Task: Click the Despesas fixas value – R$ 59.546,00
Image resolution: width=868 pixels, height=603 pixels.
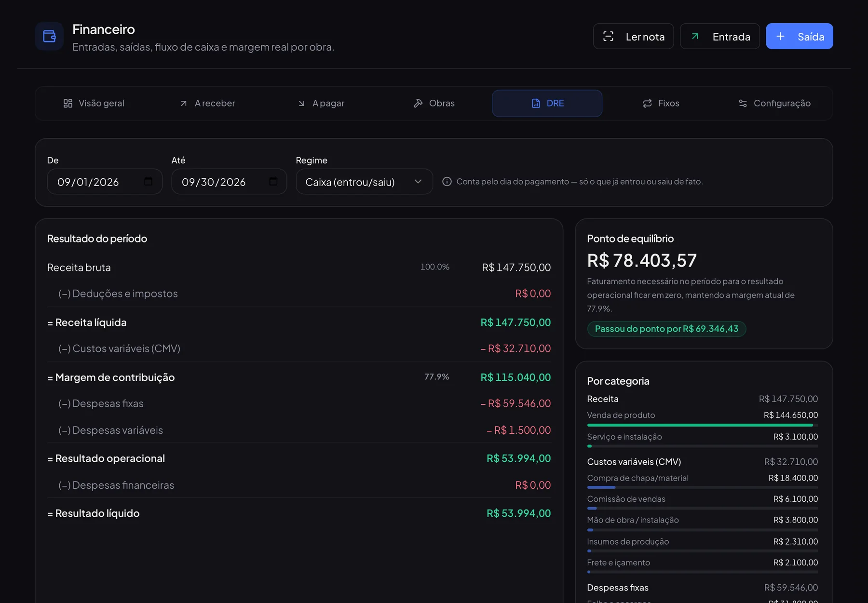Action: [x=515, y=403]
